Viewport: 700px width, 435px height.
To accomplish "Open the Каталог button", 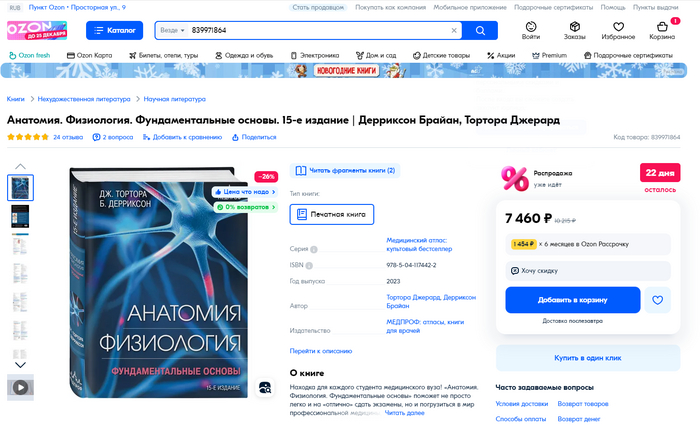I will 115,30.
